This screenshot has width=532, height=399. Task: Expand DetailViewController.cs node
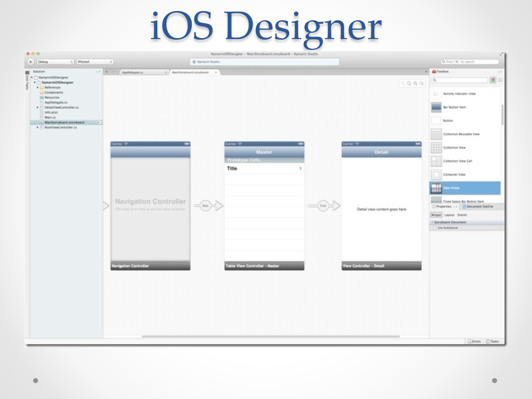click(x=37, y=107)
